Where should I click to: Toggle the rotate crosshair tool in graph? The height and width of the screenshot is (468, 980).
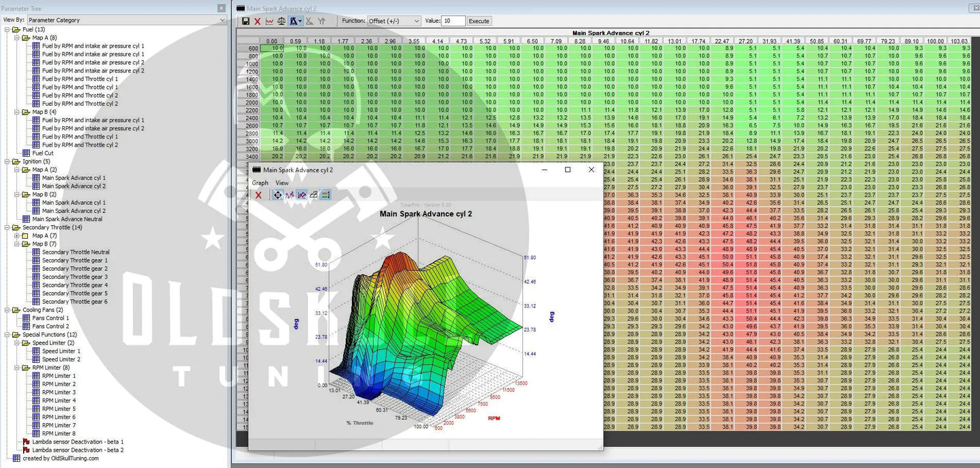[x=277, y=195]
